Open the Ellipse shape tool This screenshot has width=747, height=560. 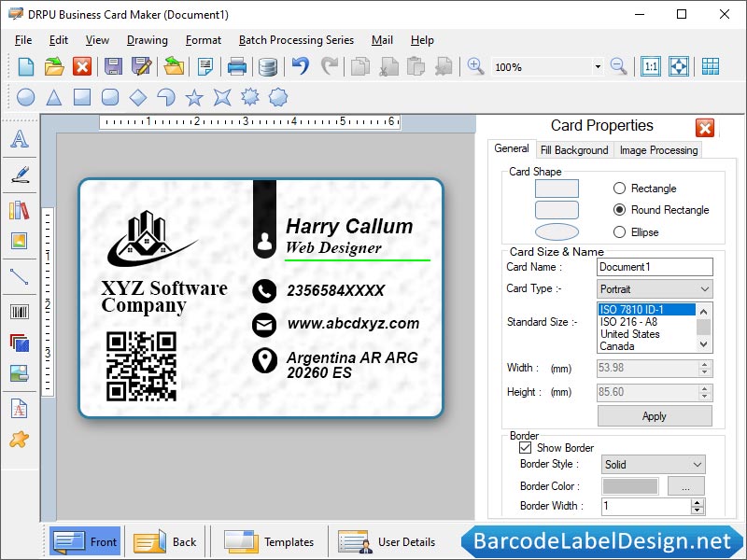tap(25, 97)
